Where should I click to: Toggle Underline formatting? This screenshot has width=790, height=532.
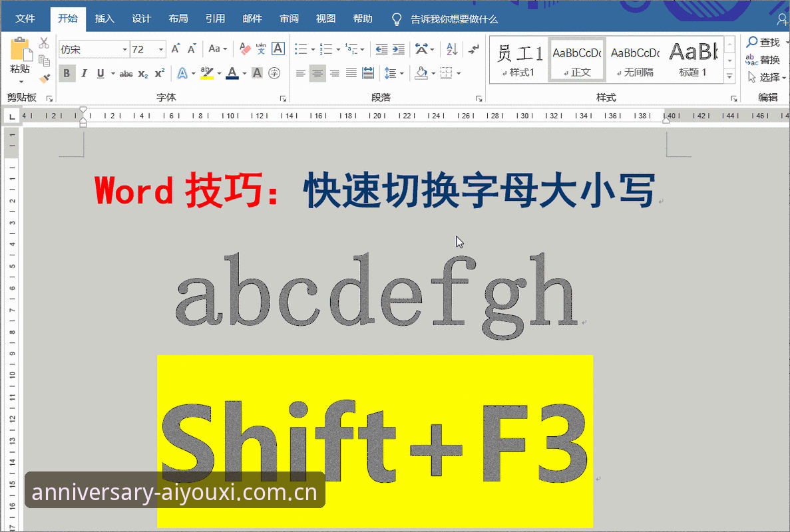pyautogui.click(x=100, y=74)
